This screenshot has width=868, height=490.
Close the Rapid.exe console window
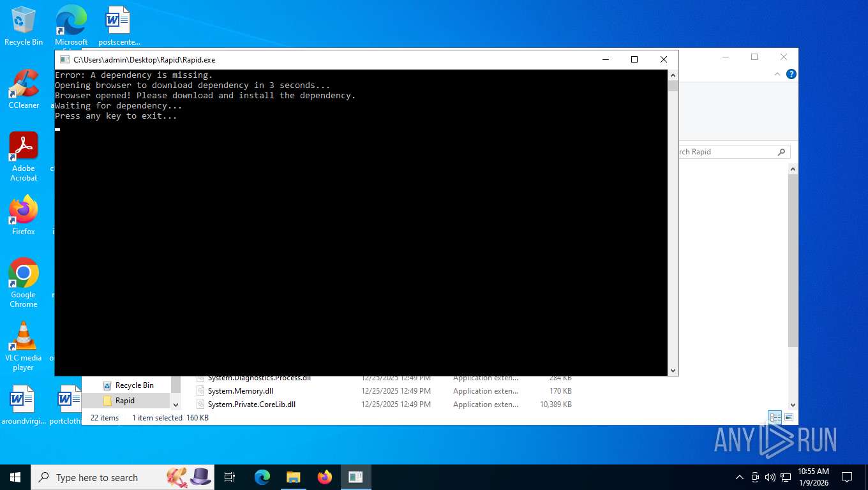664,59
